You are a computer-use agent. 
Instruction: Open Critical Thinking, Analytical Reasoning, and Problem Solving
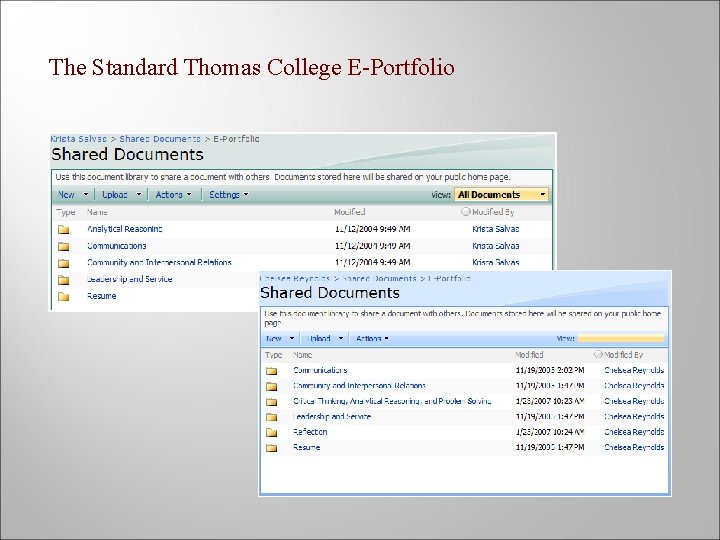coord(392,401)
